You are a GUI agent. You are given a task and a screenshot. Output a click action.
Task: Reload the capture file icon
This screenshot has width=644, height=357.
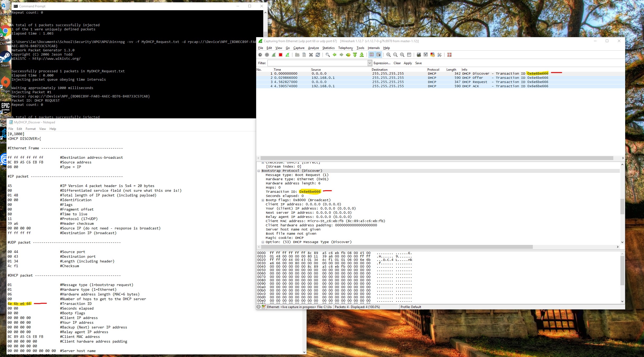click(318, 55)
